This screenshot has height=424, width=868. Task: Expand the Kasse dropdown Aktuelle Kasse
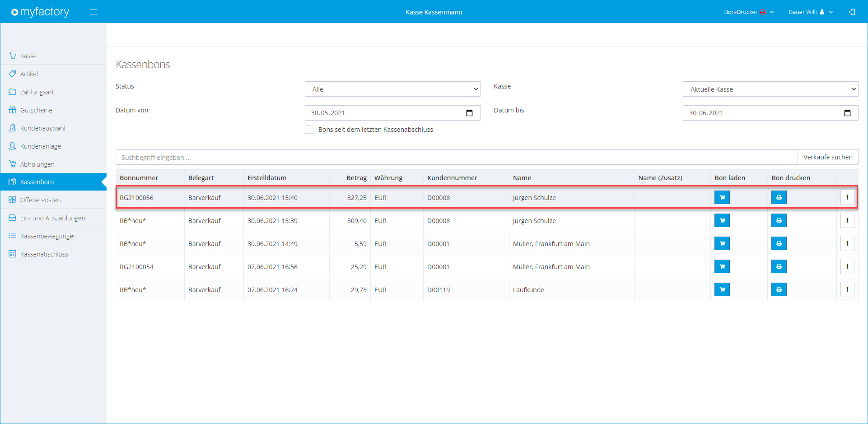(770, 89)
